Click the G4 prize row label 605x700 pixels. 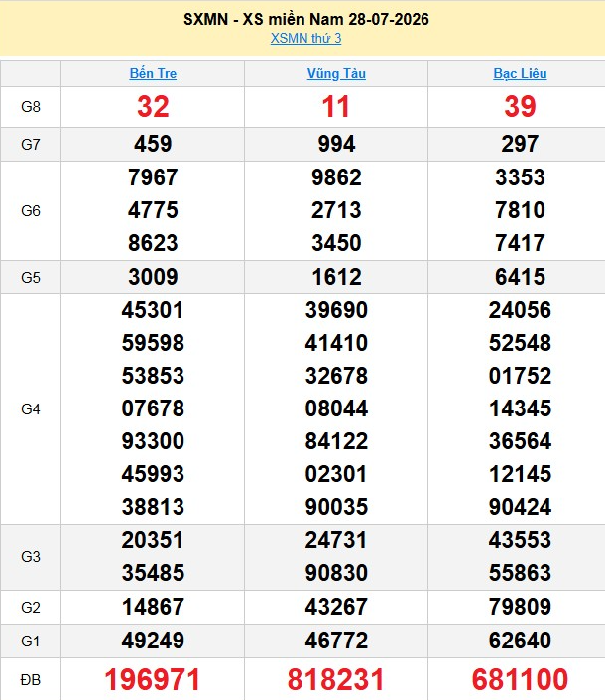[31, 408]
